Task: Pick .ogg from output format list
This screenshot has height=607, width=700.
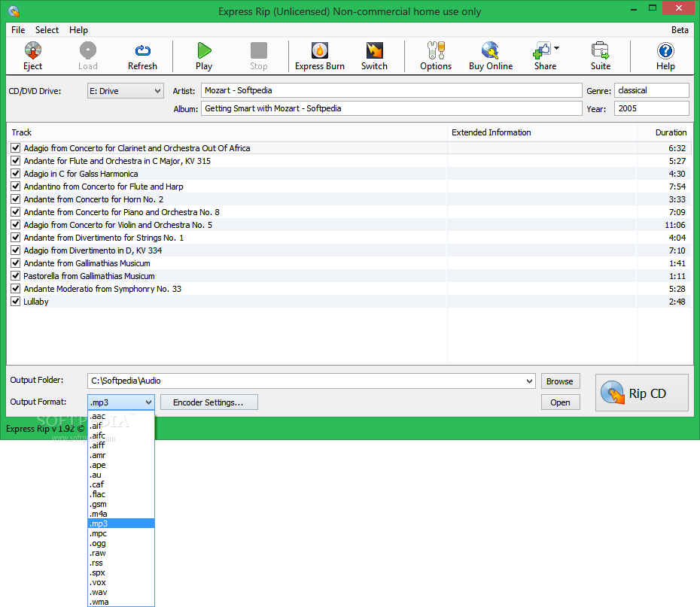Action: (121, 543)
